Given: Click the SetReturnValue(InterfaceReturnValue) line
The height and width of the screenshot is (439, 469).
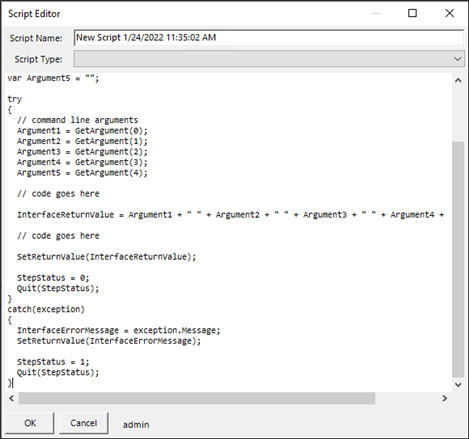Looking at the screenshot, I should pyautogui.click(x=107, y=257).
